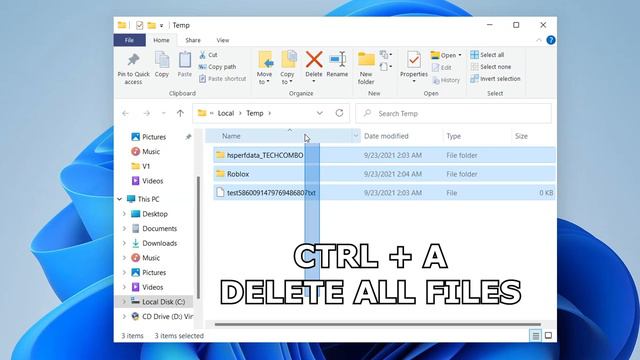Open the Name column filter dropdown

pos(356,136)
